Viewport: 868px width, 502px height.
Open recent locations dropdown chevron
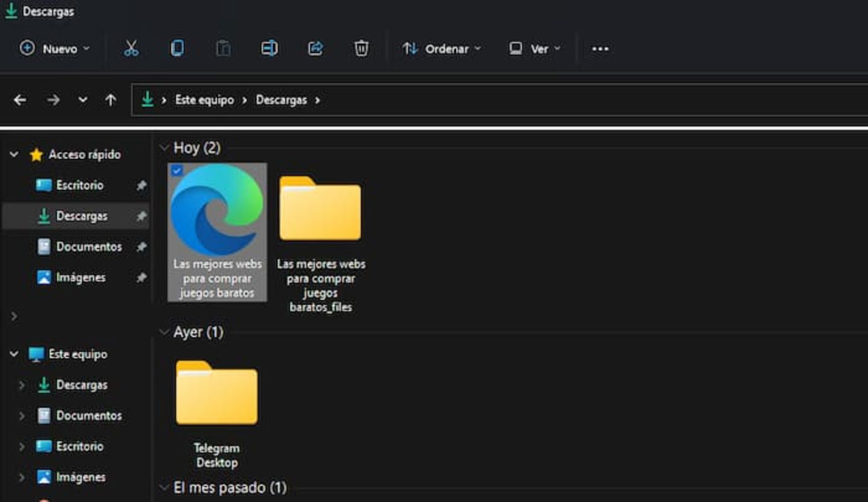click(83, 100)
